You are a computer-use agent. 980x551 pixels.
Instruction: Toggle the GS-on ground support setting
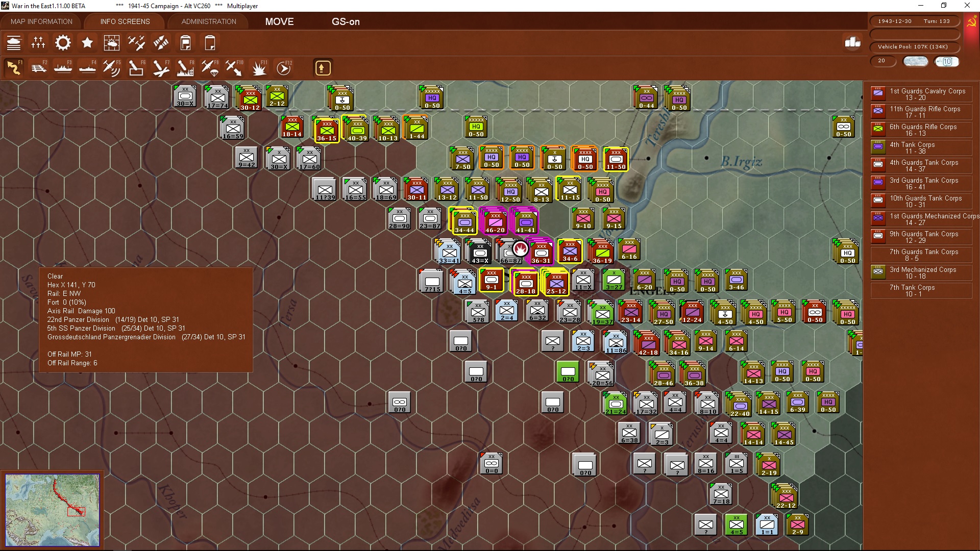(346, 21)
